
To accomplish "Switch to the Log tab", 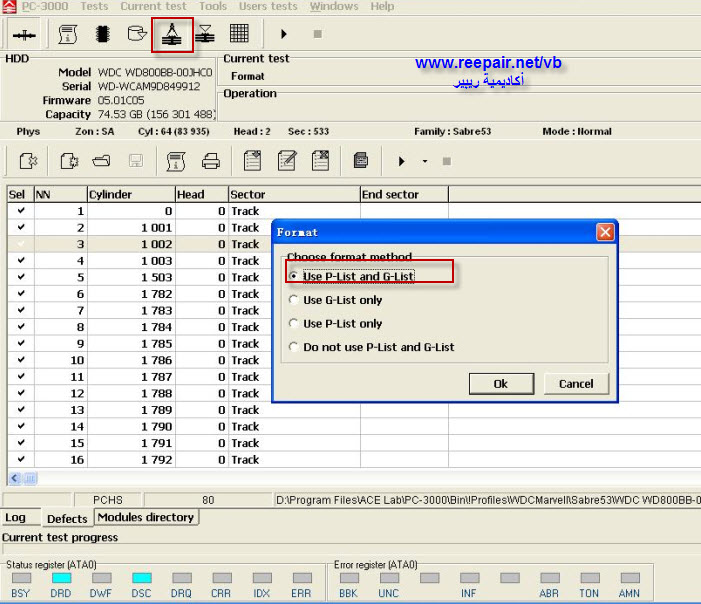I will coord(15,518).
